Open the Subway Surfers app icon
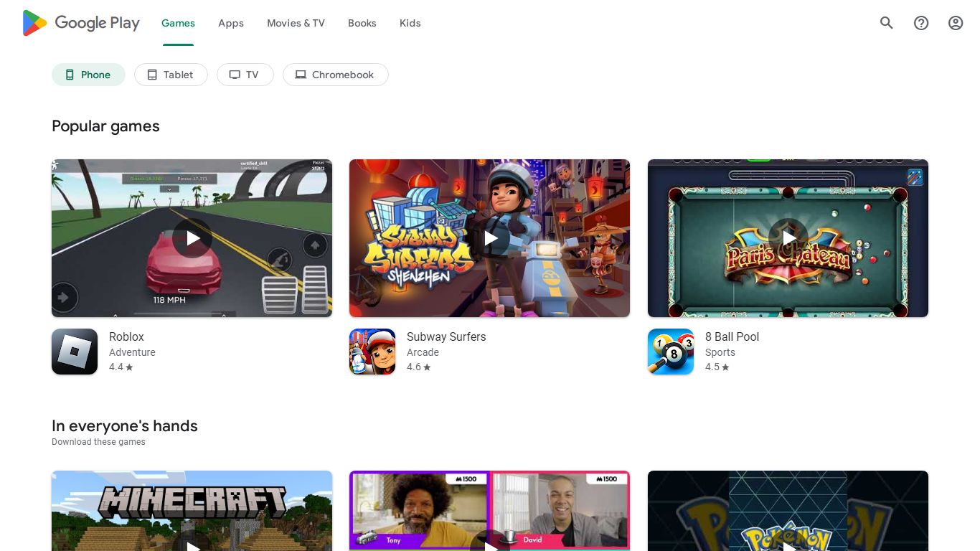Viewport: 980px width, 551px height. click(372, 352)
